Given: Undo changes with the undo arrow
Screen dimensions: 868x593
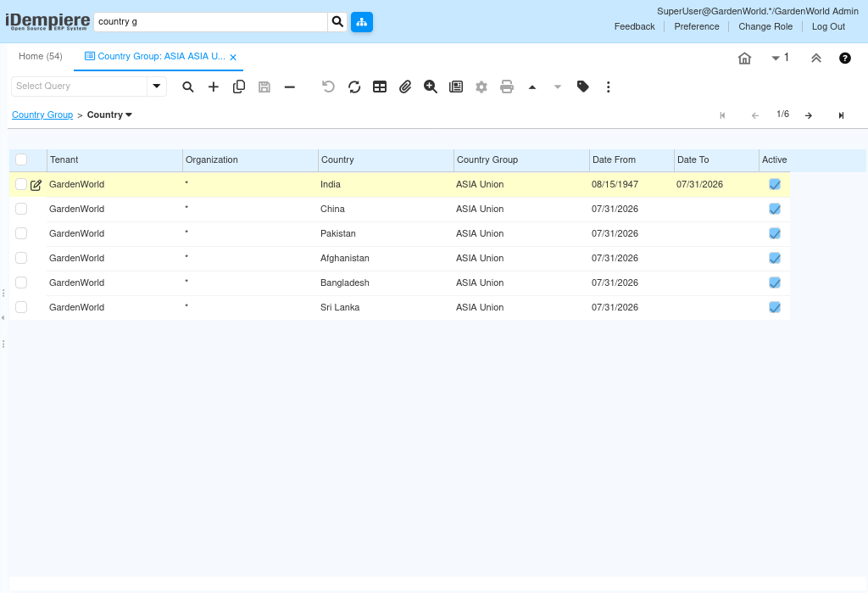Looking at the screenshot, I should 328,87.
